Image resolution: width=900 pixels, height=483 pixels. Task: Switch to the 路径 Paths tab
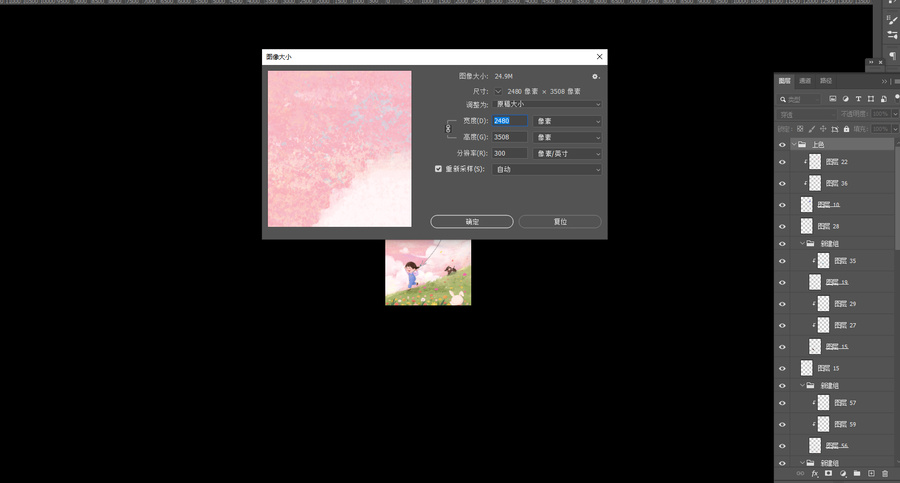tap(826, 81)
